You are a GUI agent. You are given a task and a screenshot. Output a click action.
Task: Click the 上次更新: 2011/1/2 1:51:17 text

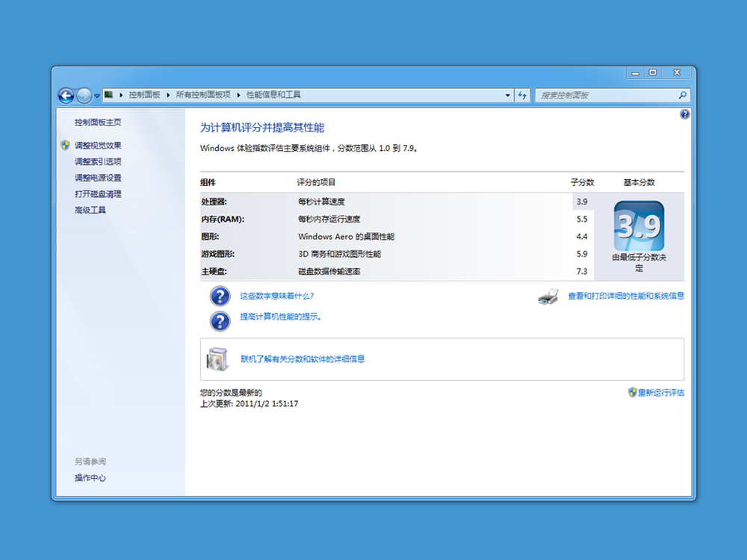[249, 404]
